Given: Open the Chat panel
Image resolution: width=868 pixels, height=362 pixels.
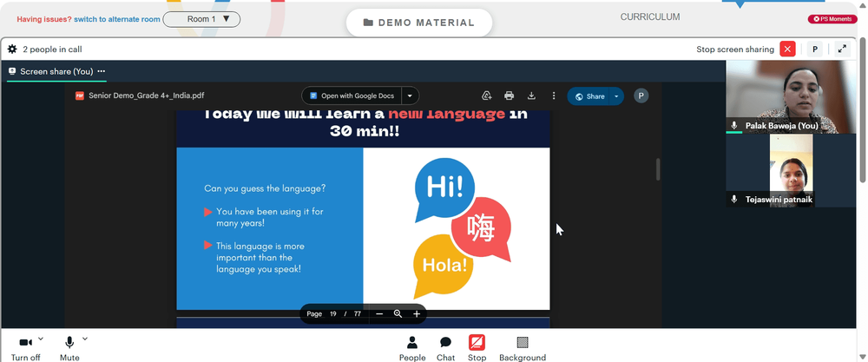Looking at the screenshot, I should coord(445,349).
